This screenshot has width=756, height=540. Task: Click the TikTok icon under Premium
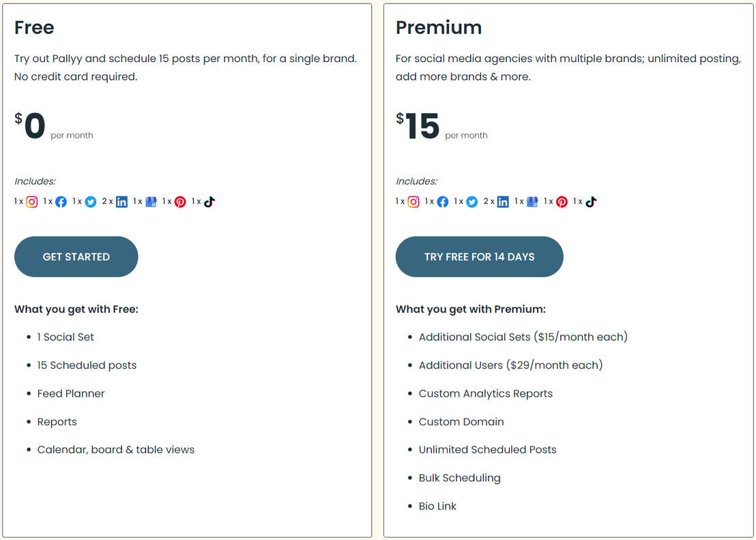pos(591,201)
